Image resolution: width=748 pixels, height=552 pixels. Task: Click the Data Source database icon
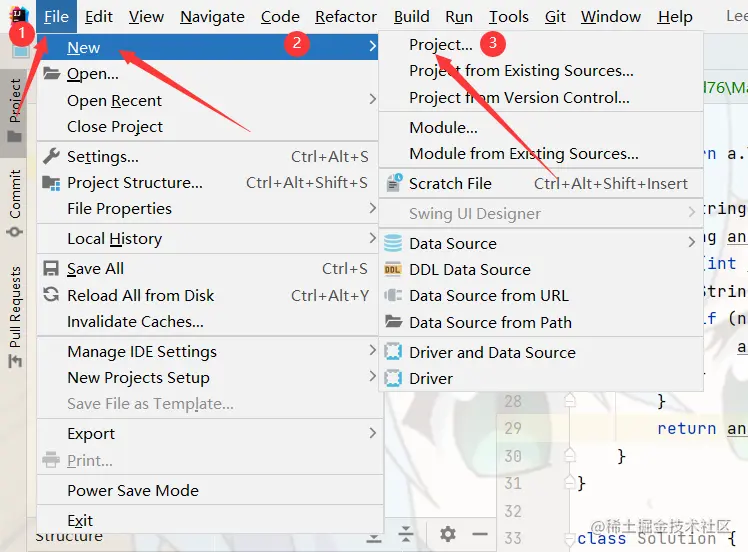tap(393, 243)
